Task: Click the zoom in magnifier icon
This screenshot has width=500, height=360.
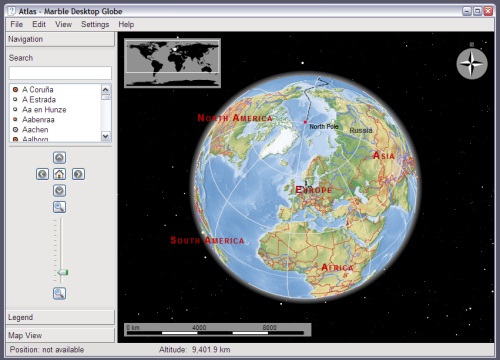Action: [x=59, y=207]
